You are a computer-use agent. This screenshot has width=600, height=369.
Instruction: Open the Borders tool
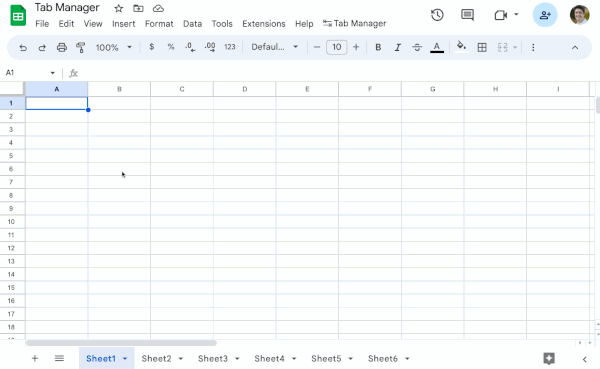tap(482, 47)
